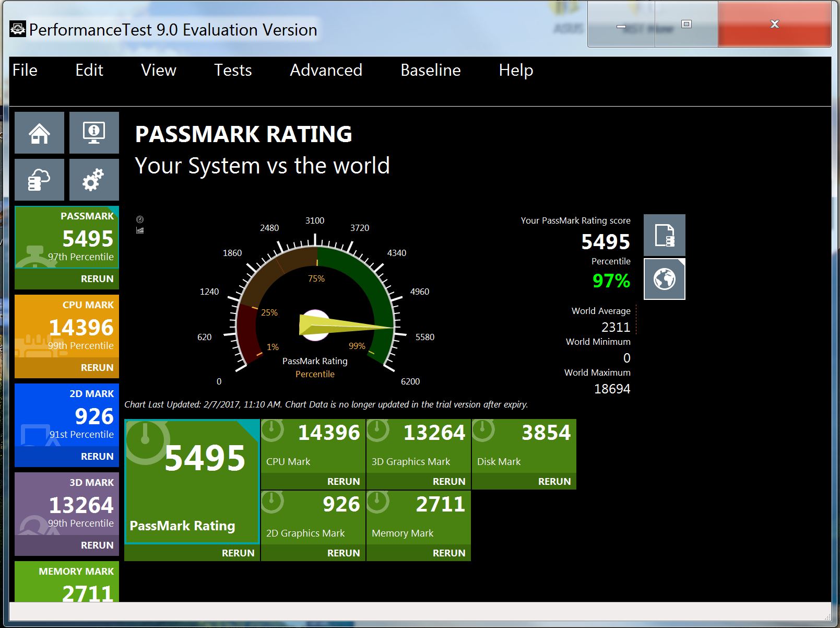Click the document results icon beside the score

coord(664,235)
